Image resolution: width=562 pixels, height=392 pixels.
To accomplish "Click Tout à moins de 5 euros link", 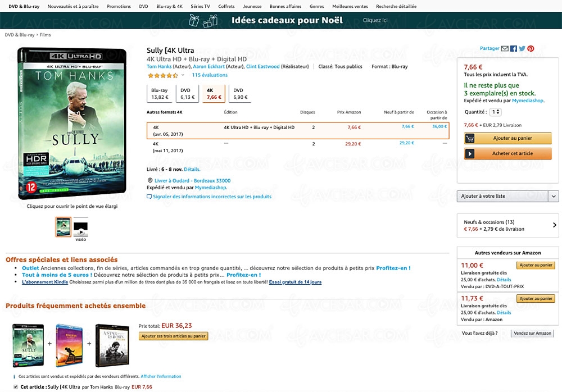I will 57,275.
